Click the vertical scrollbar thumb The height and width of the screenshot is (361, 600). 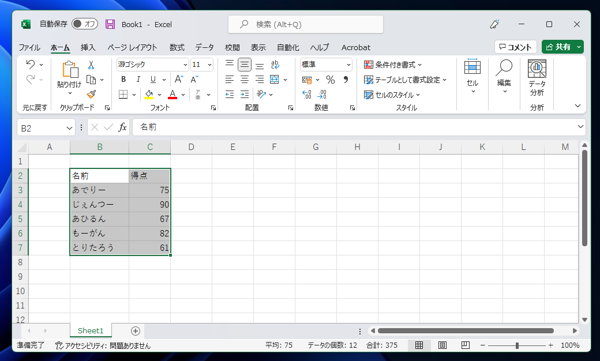(584, 198)
